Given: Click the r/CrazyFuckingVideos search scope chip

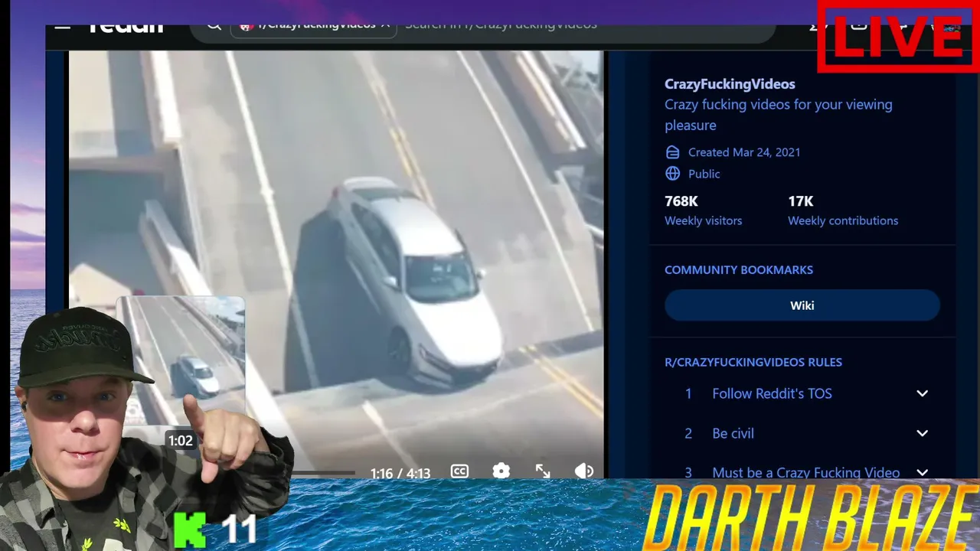Looking at the screenshot, I should click(x=313, y=28).
